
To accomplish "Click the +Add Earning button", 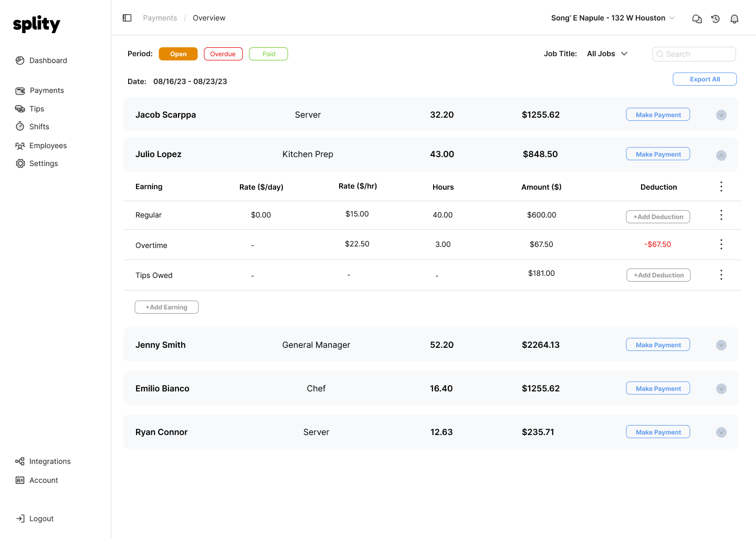I will (166, 307).
